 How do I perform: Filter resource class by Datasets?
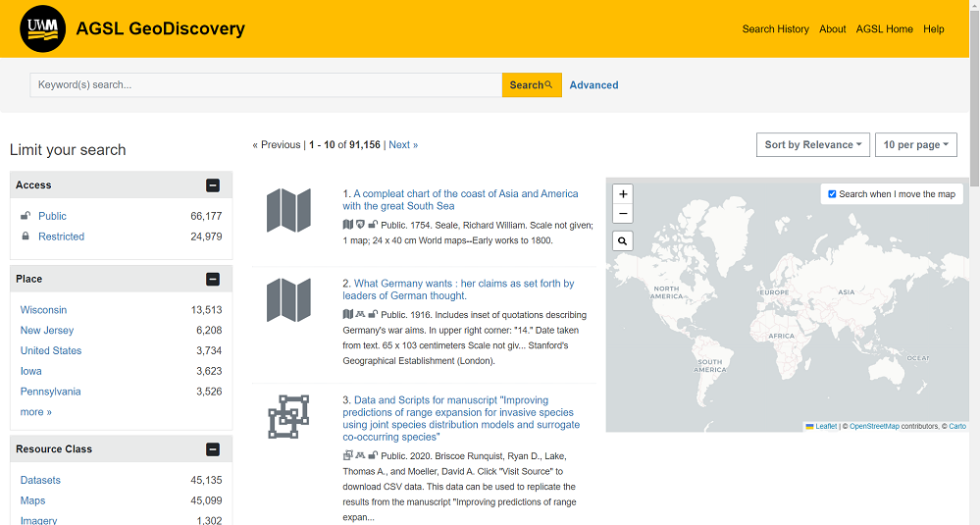point(40,480)
